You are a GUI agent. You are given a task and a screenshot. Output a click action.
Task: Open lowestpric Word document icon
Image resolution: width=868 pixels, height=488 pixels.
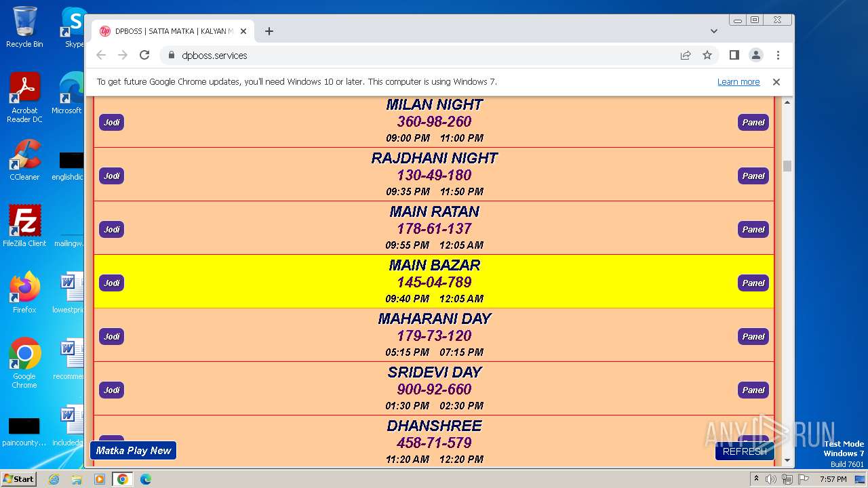(69, 293)
